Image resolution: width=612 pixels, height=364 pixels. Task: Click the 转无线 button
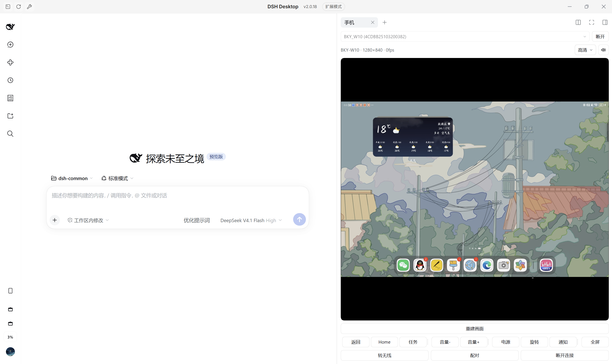pos(384,356)
